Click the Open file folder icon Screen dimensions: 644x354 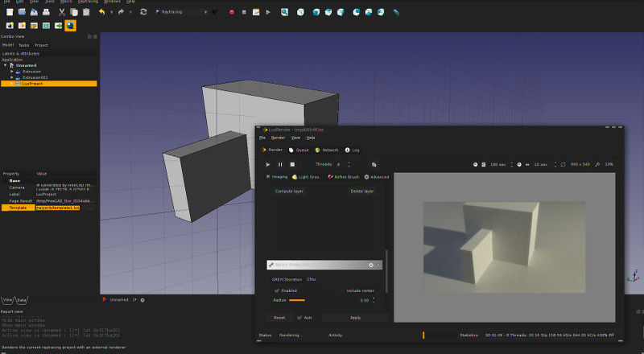point(22,12)
